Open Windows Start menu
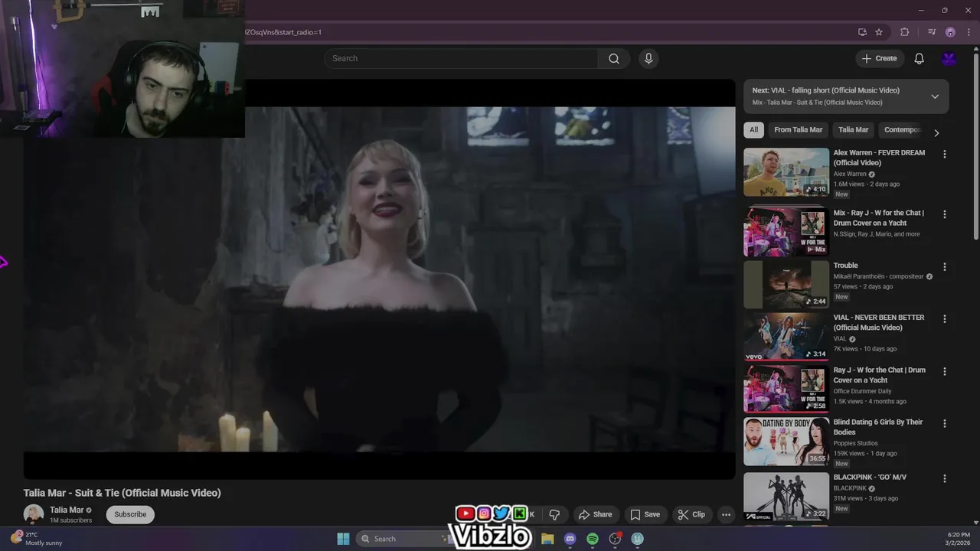This screenshot has width=980, height=551. (x=343, y=539)
